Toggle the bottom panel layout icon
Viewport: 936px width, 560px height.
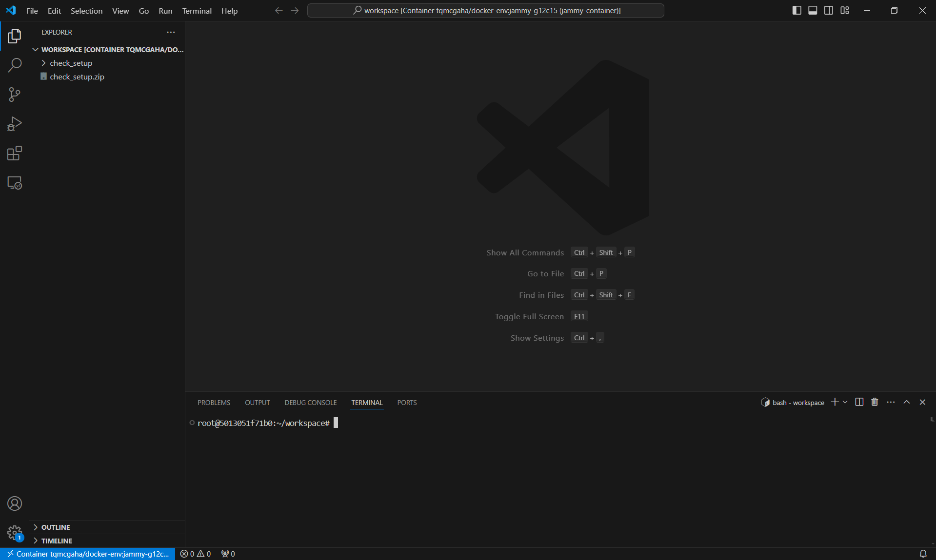click(x=813, y=11)
